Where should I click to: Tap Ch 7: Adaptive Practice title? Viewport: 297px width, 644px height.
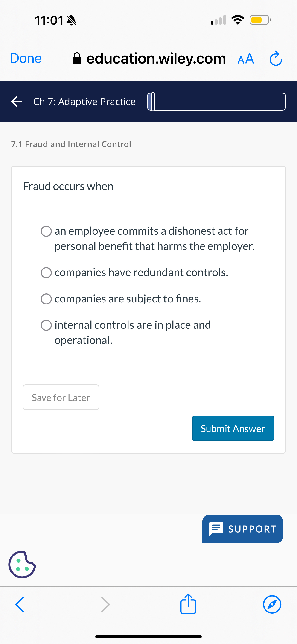84,101
